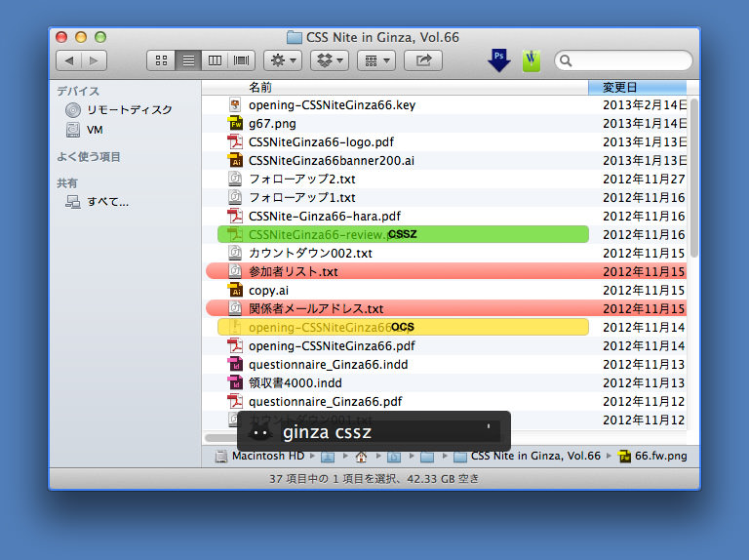Open the gear Action menu
The width and height of the screenshot is (749, 560).
(283, 60)
